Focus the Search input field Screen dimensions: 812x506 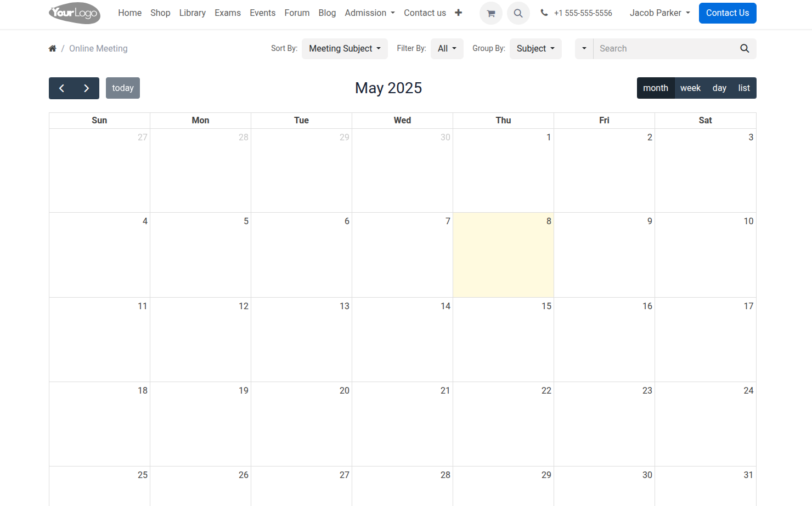click(665, 49)
